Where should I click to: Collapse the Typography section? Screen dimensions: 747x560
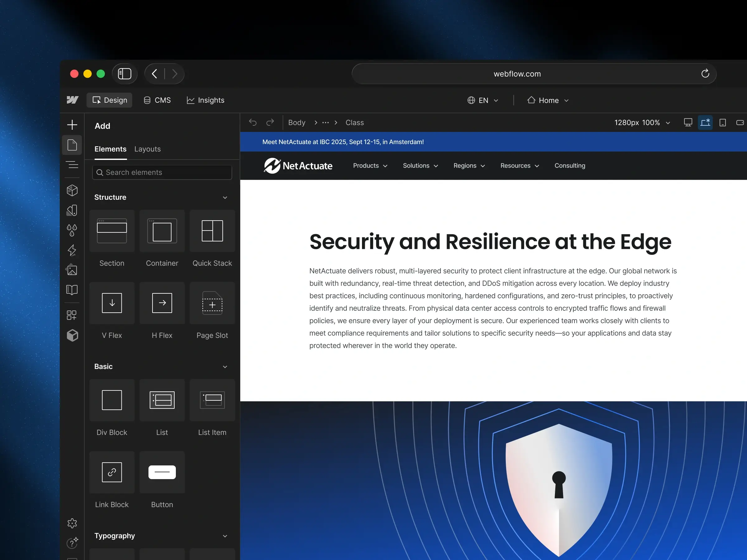[225, 536]
